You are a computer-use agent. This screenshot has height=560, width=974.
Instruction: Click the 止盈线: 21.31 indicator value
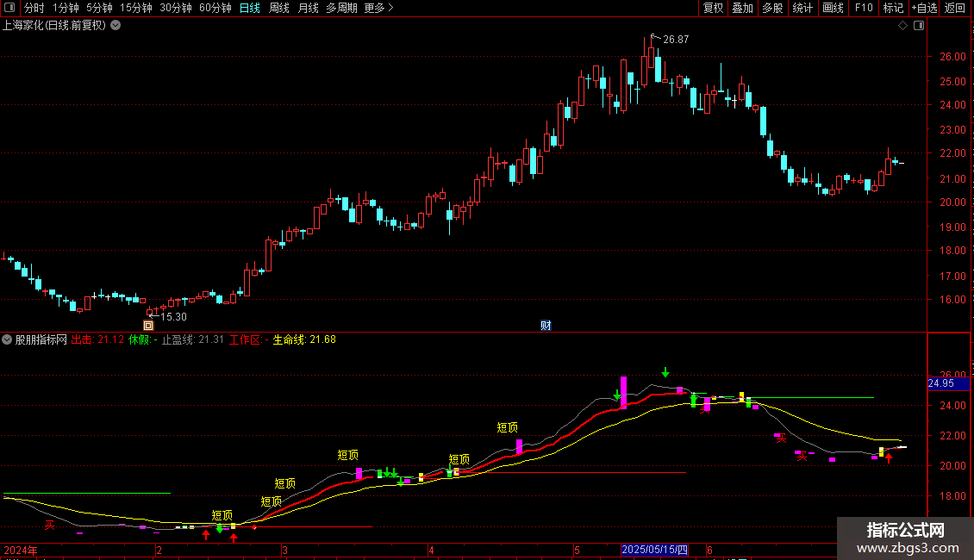(x=192, y=339)
